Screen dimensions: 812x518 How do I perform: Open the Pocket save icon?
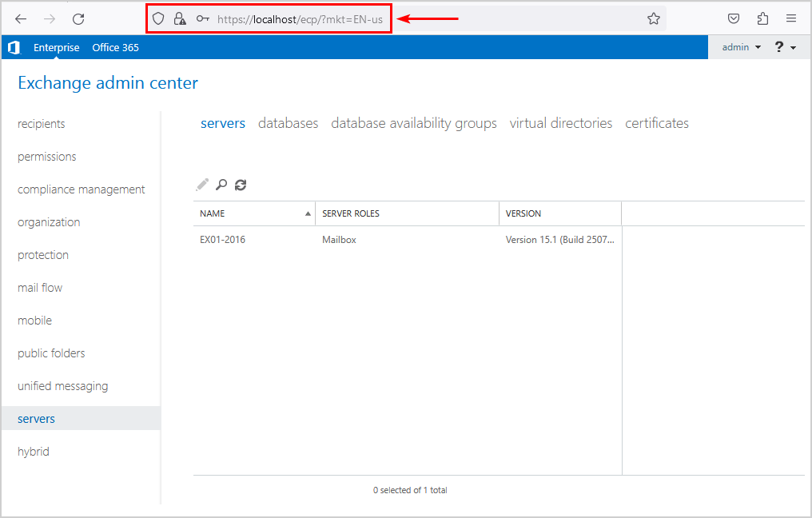coord(734,19)
